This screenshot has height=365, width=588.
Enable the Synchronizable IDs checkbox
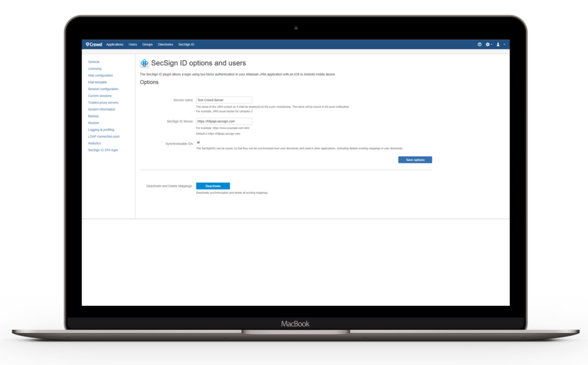tap(198, 141)
